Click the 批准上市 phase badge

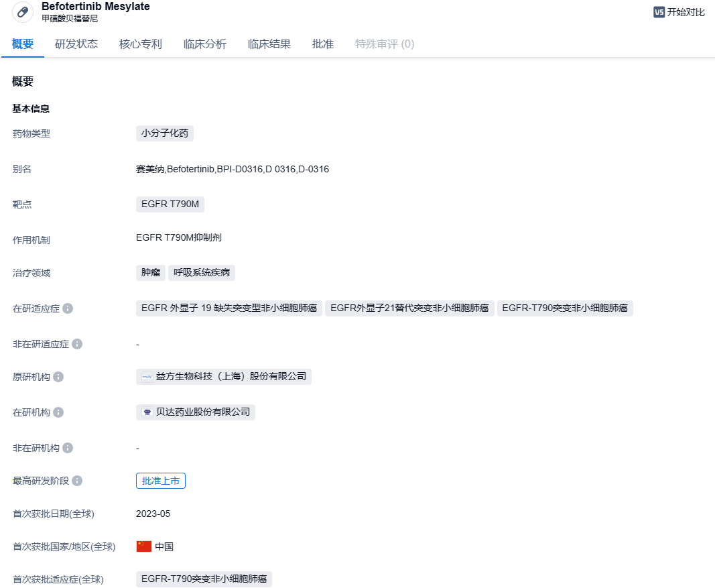click(161, 481)
